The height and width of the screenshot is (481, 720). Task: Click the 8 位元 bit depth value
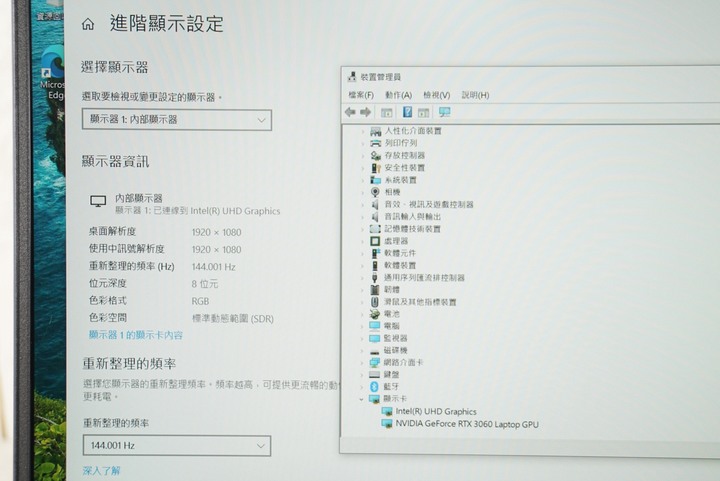205,284
